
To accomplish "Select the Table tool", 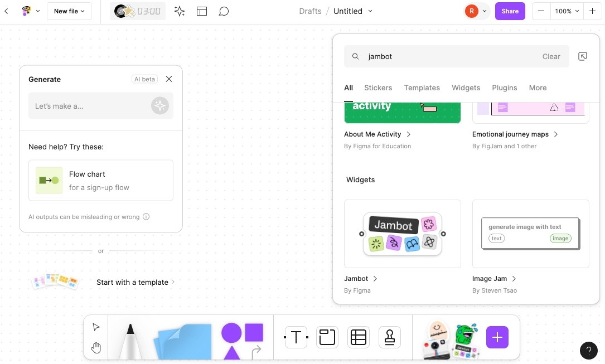I will coord(359,337).
